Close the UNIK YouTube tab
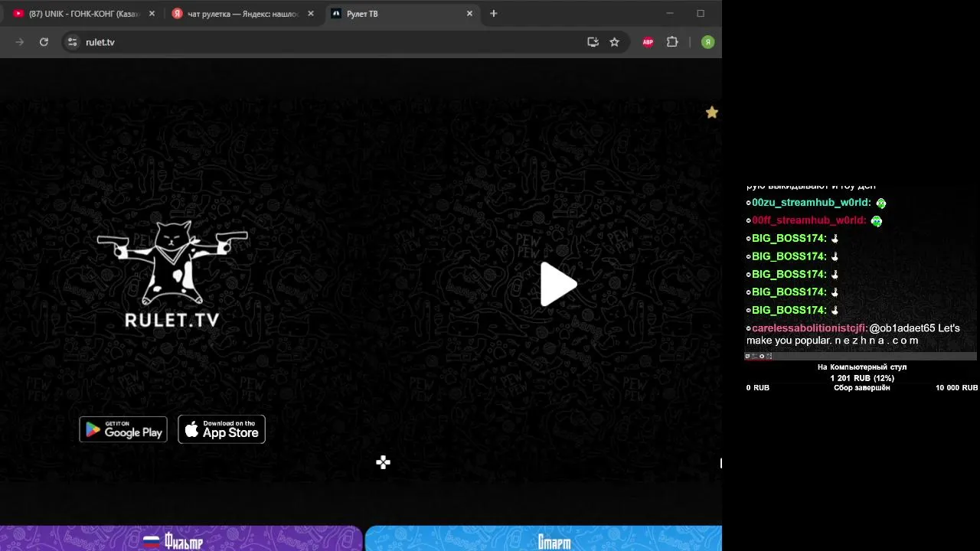Image resolution: width=980 pixels, height=551 pixels. coord(152,14)
